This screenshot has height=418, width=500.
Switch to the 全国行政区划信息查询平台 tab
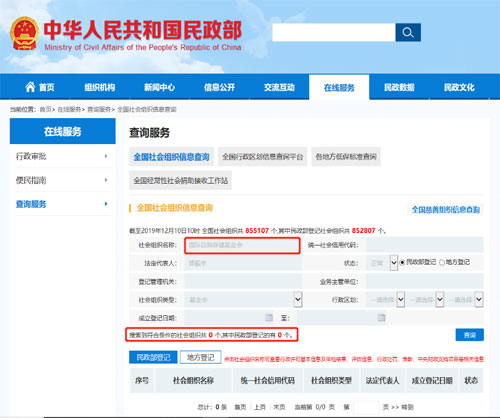coord(263,156)
